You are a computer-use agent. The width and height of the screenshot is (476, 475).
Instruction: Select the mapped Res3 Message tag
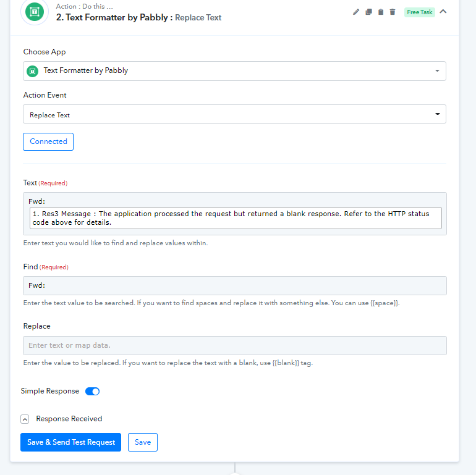tap(236, 218)
